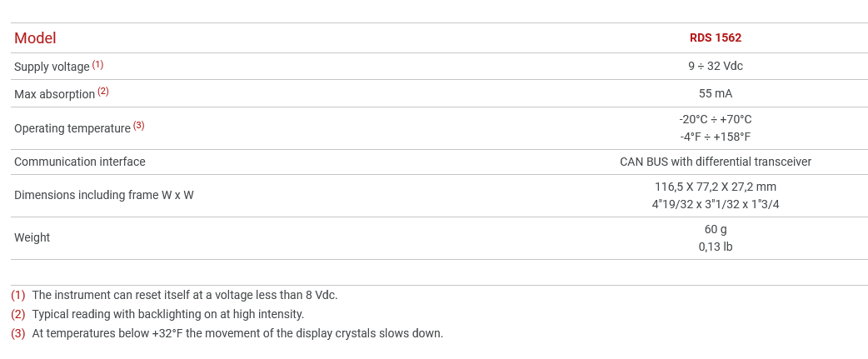Screen dimensions: 868x359
Task: Click the Operating temperature row label
Action: pos(72,128)
